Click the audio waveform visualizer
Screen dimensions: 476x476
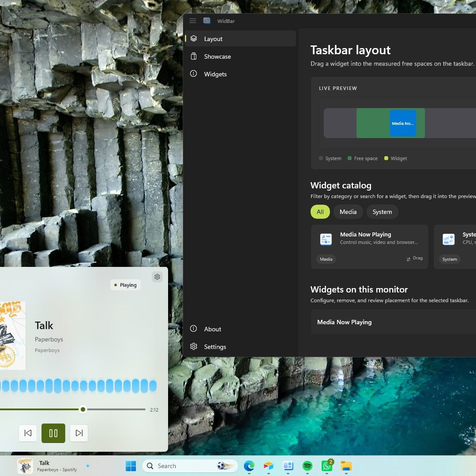point(79,386)
